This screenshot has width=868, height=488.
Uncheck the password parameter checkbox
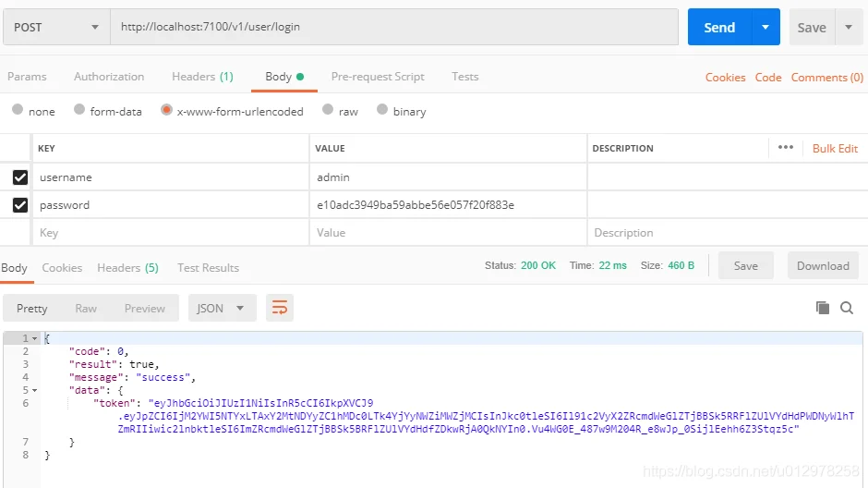coord(20,205)
